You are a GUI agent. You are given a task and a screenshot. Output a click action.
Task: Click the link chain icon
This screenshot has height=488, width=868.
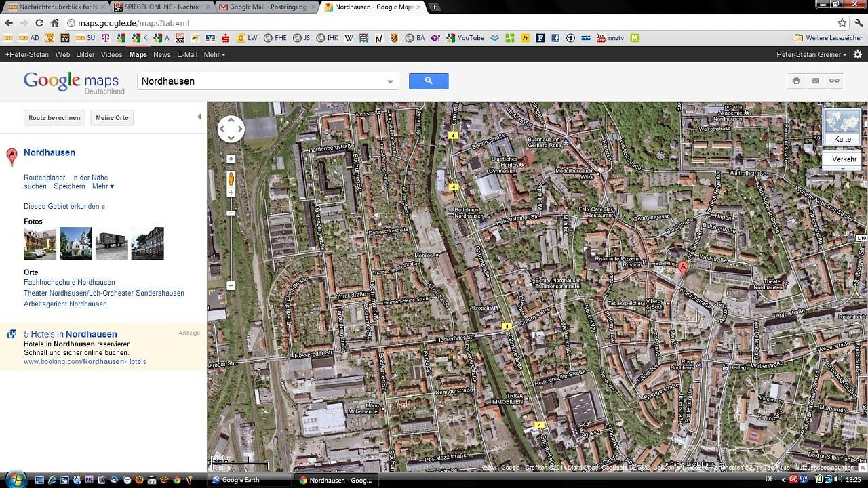(x=834, y=81)
